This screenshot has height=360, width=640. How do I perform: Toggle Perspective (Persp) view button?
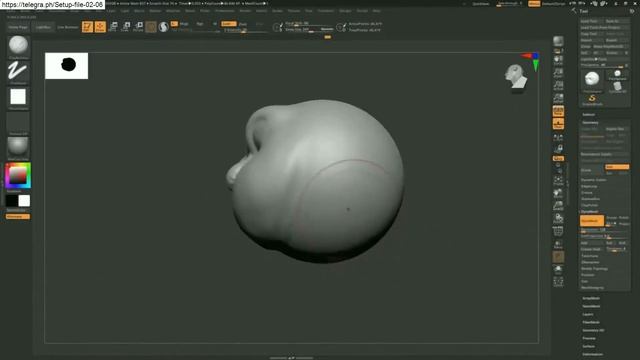(558, 111)
